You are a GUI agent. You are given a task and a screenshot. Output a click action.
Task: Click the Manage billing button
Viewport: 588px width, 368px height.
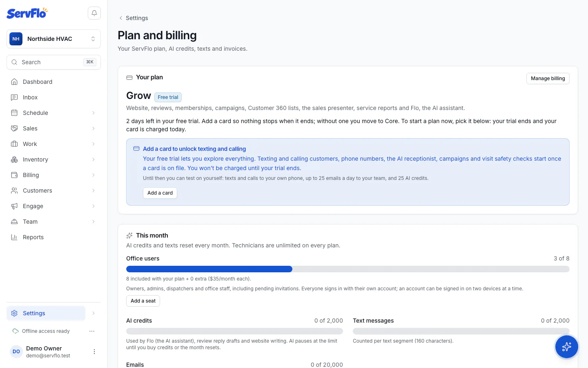tap(548, 79)
